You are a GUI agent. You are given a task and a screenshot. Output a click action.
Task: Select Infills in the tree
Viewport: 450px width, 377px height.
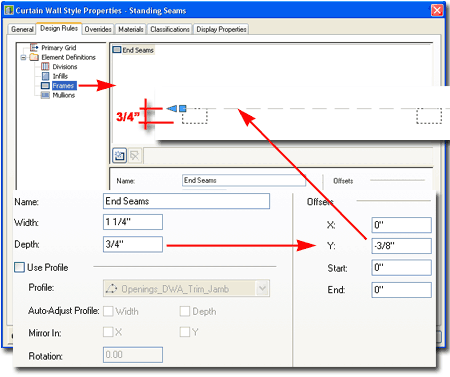point(60,76)
